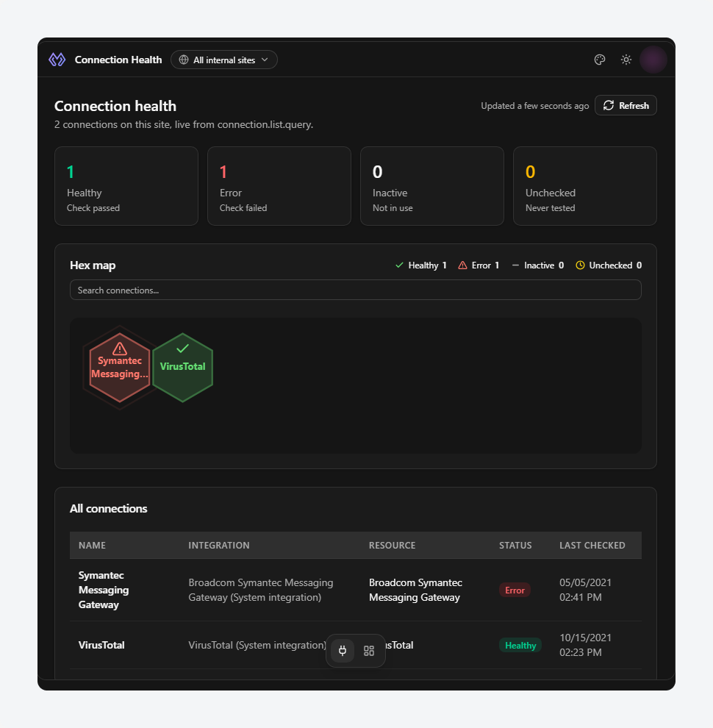This screenshot has width=713, height=728.
Task: Click the app logo in the header
Action: pyautogui.click(x=57, y=60)
